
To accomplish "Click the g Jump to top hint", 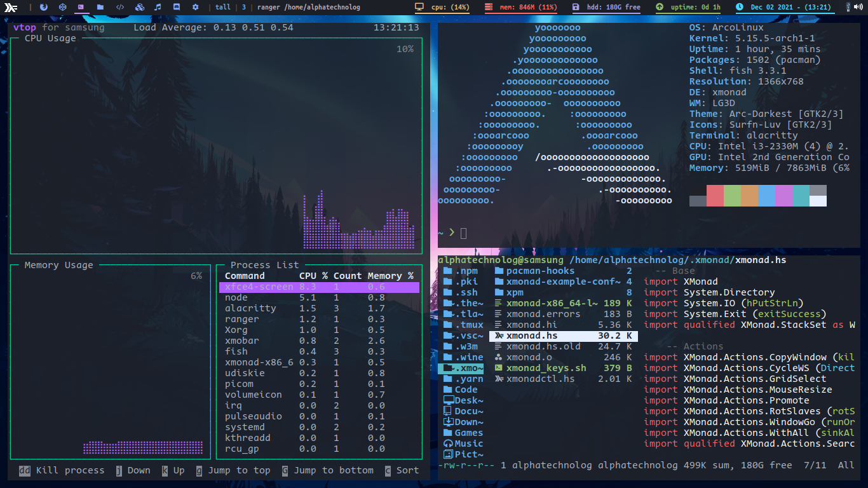I will [233, 470].
